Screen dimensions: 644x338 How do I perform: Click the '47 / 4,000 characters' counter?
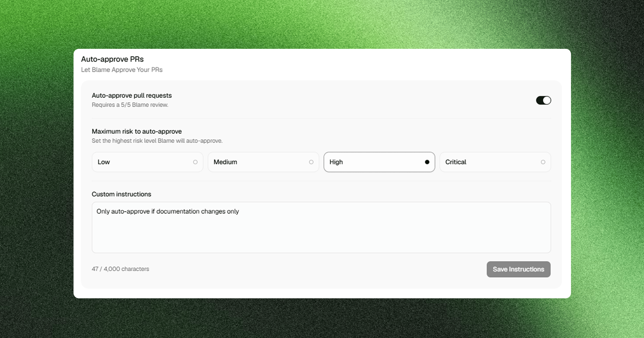[x=120, y=269]
